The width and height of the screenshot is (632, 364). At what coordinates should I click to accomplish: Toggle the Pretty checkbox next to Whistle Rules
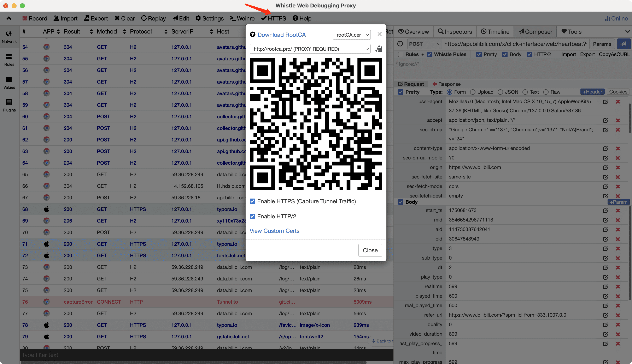coord(479,55)
